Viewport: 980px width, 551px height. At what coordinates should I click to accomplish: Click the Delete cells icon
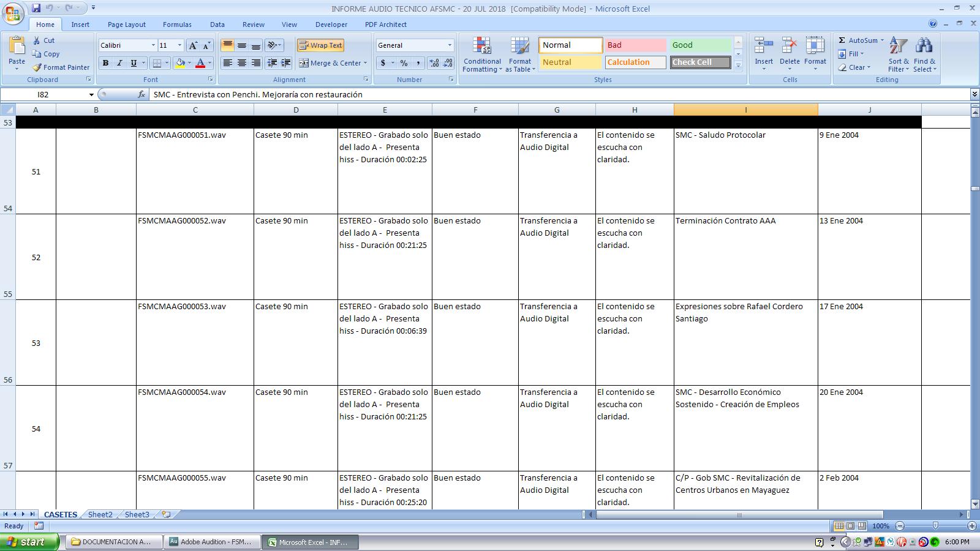(789, 46)
